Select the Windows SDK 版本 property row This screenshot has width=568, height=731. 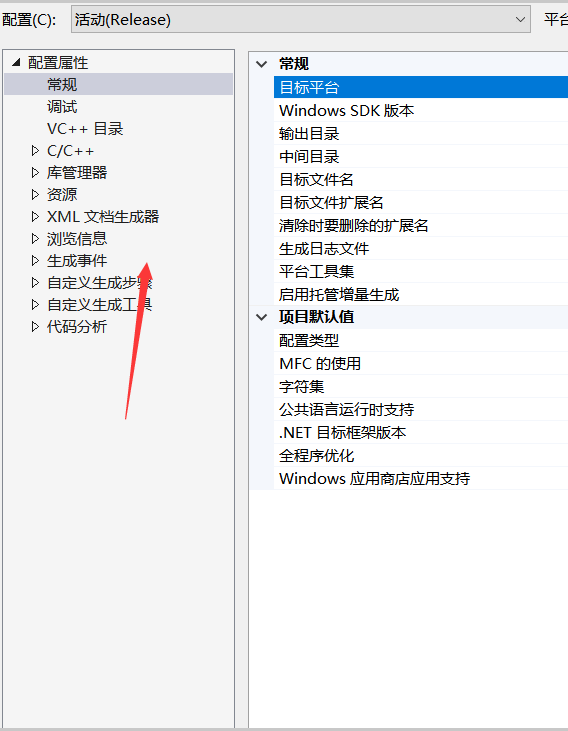coord(421,110)
